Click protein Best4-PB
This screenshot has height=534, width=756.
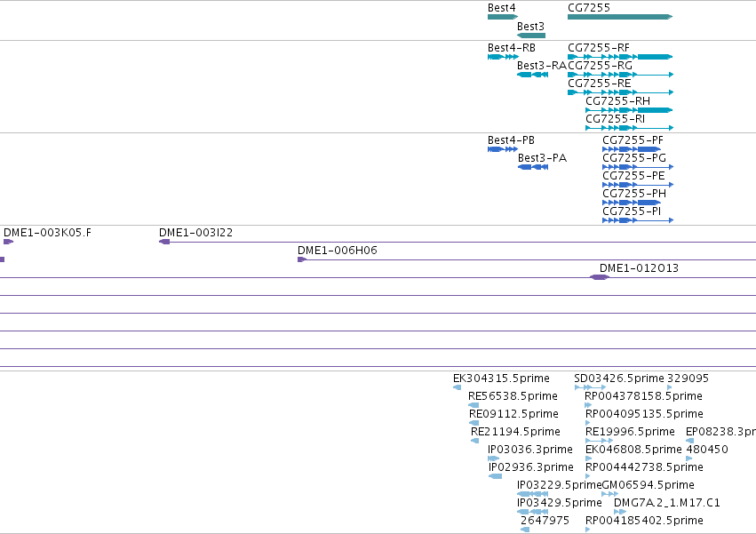[x=503, y=149]
